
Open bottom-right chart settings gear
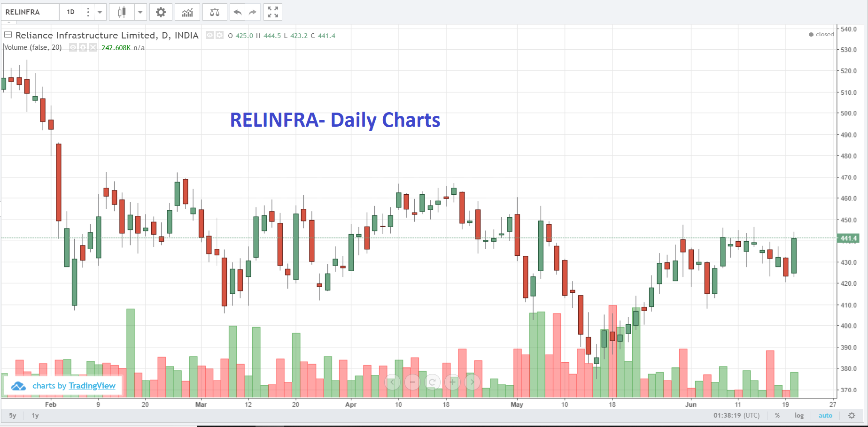pos(852,416)
